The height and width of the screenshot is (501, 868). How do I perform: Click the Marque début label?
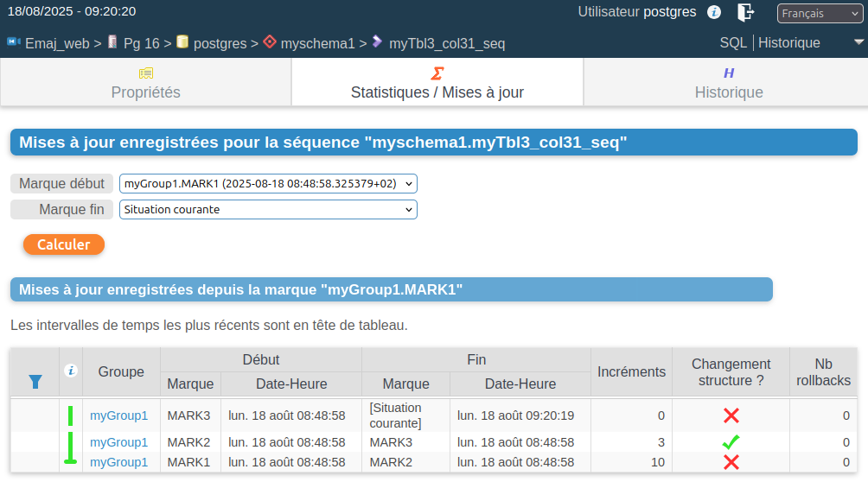[61, 184]
